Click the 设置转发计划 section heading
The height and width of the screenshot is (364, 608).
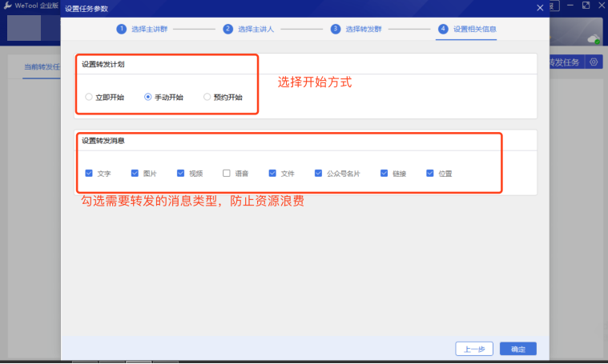coord(103,64)
